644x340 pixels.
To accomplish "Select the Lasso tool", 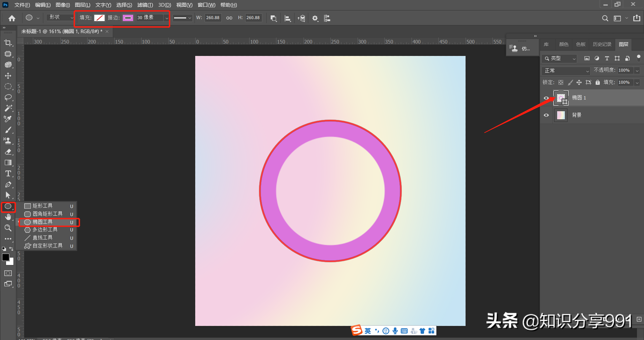I will pos(8,97).
